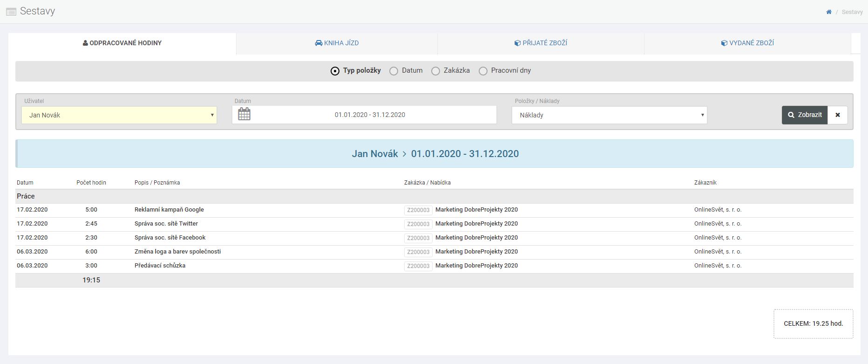
Task: Select the Datum radio button
Action: tap(393, 71)
